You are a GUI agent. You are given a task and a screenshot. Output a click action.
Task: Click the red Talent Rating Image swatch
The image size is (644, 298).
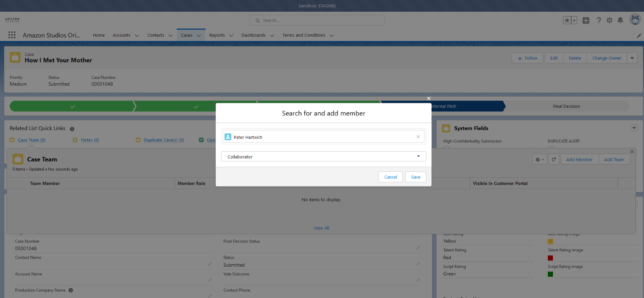pos(550,258)
